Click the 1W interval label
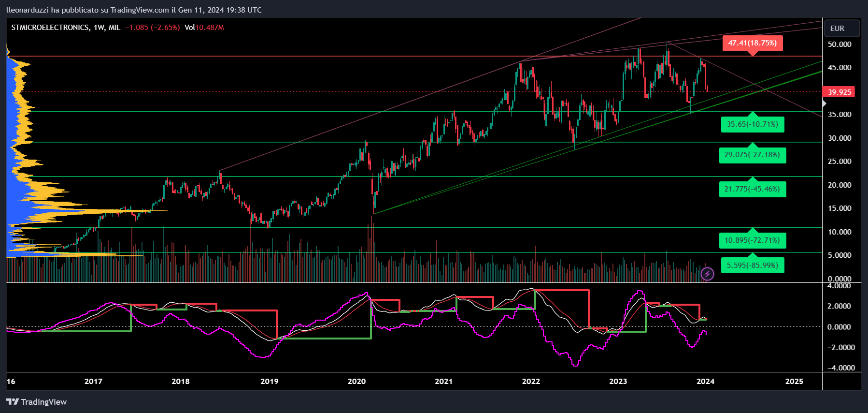The width and height of the screenshot is (868, 413). (x=99, y=28)
